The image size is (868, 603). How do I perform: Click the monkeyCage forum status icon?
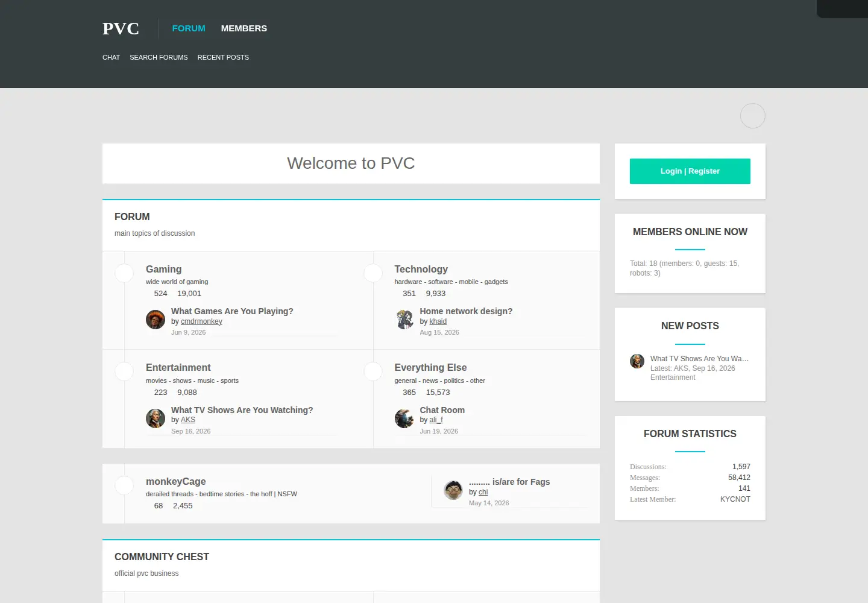pyautogui.click(x=124, y=485)
